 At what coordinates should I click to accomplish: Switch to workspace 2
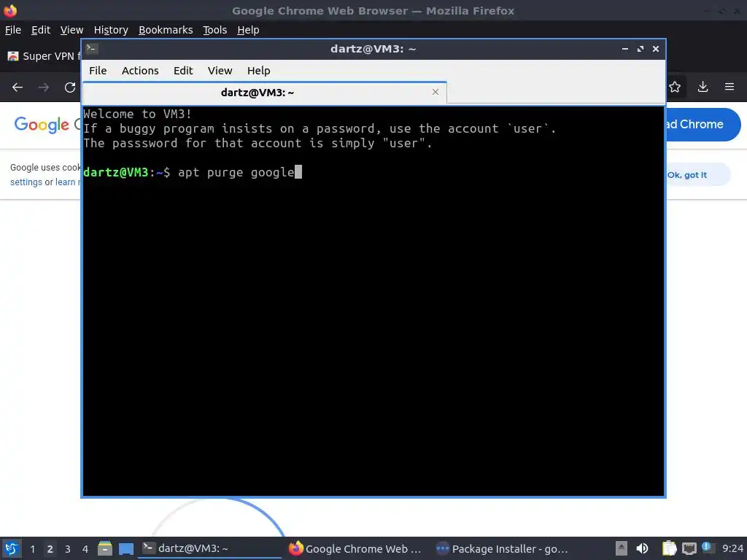click(x=50, y=549)
